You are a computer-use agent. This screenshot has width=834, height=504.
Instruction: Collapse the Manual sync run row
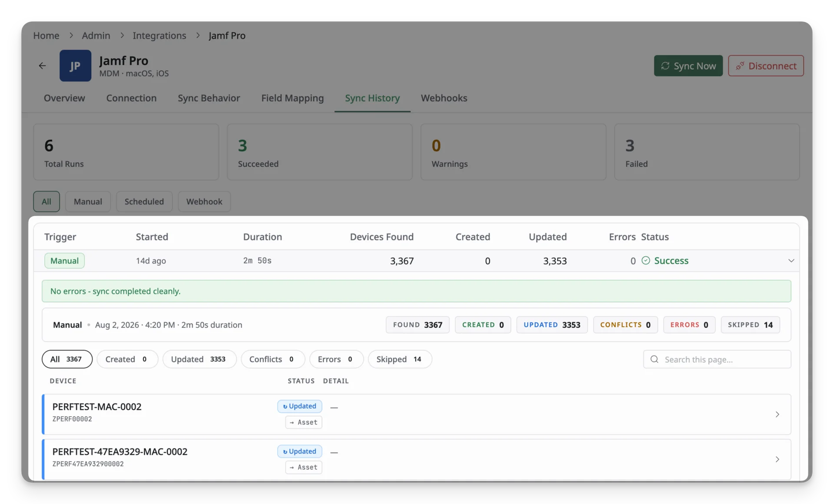[791, 261]
